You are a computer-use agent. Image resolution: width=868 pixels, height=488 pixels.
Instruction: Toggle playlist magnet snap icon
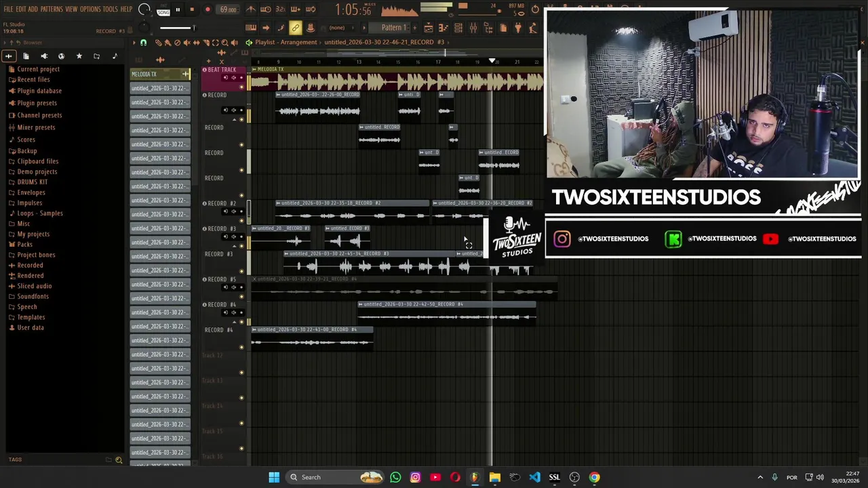coord(143,43)
